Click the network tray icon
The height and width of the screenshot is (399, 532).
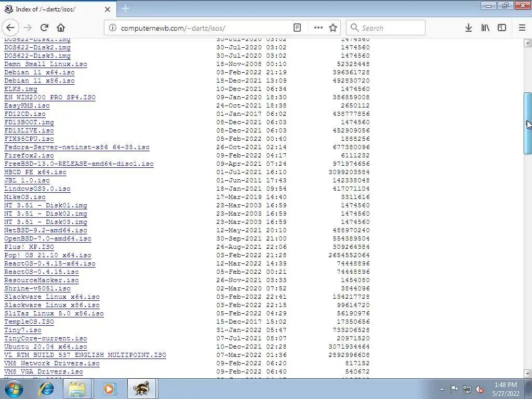467,389
